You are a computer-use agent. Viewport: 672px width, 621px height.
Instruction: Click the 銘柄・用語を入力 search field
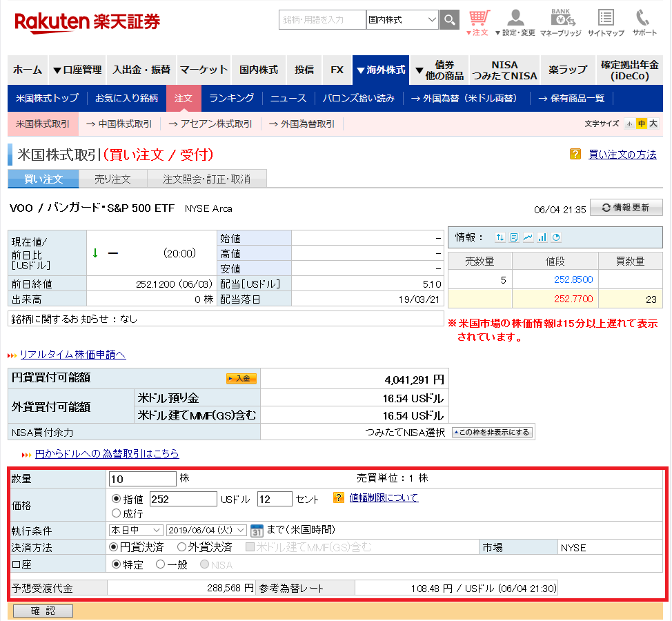point(322,20)
